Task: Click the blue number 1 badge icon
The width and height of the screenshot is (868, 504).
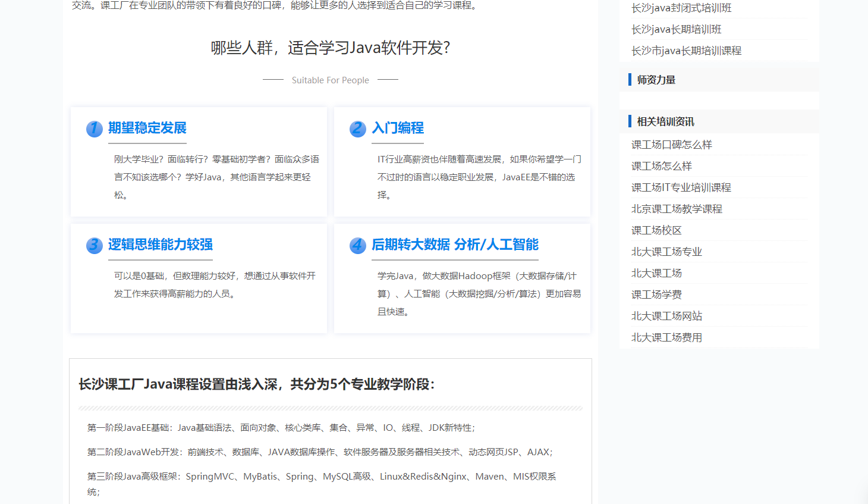Action: pos(95,129)
